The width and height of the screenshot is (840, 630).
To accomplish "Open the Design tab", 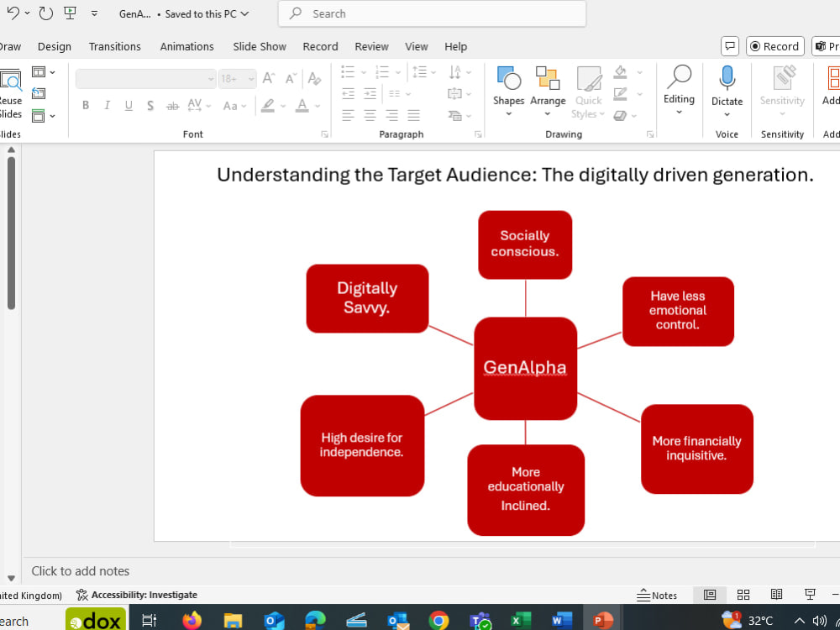I will pyautogui.click(x=54, y=46).
